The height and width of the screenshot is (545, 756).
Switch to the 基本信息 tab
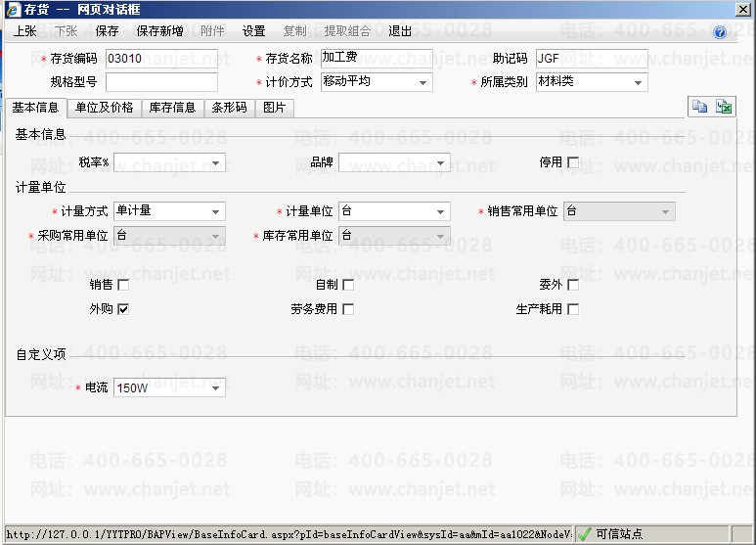[35, 108]
